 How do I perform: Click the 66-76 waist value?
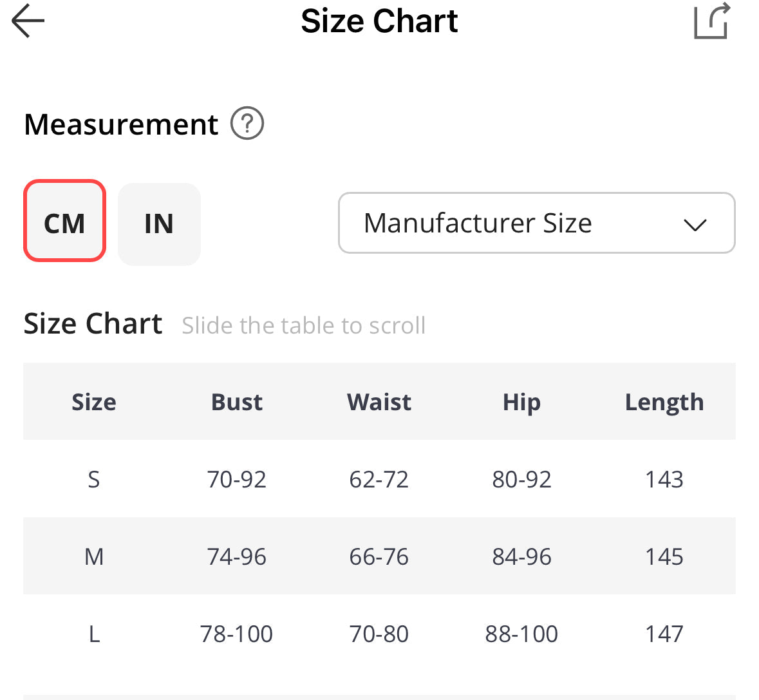tap(379, 556)
